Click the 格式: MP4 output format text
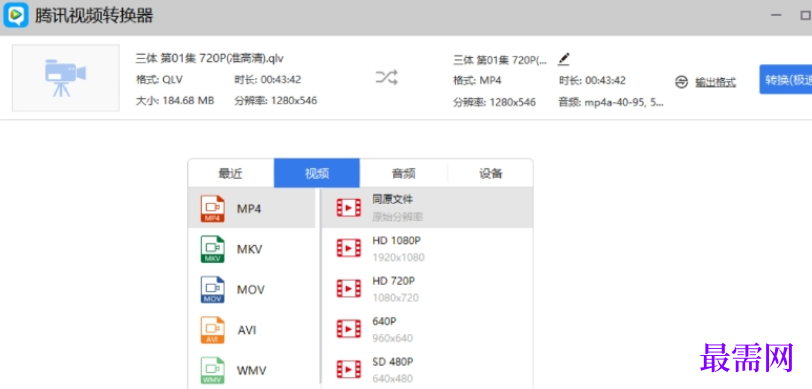The width and height of the screenshot is (812, 389). pos(477,81)
